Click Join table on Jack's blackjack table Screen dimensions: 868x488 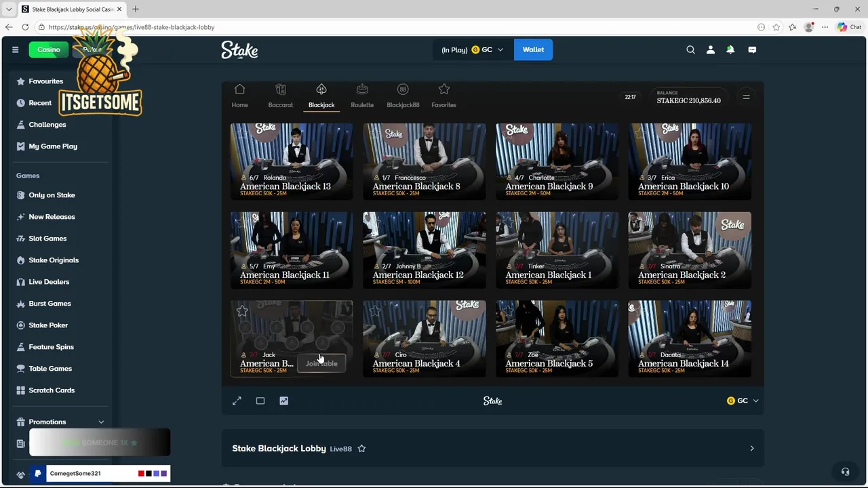(321, 364)
